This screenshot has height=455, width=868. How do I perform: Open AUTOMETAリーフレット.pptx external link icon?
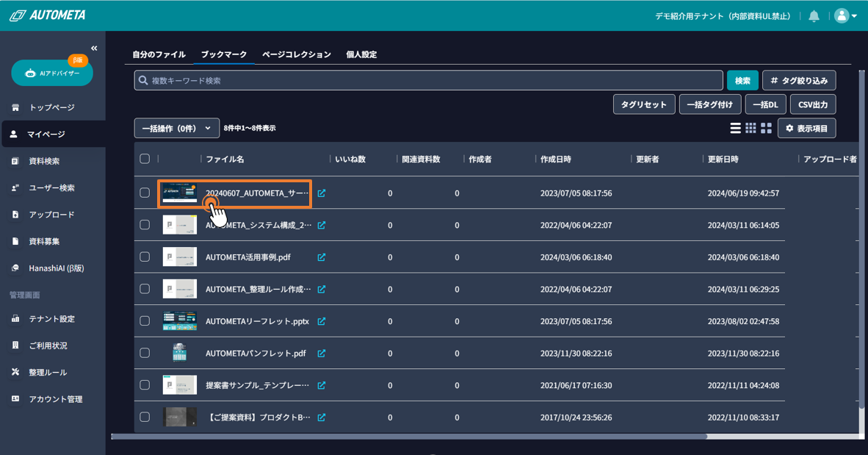[322, 321]
